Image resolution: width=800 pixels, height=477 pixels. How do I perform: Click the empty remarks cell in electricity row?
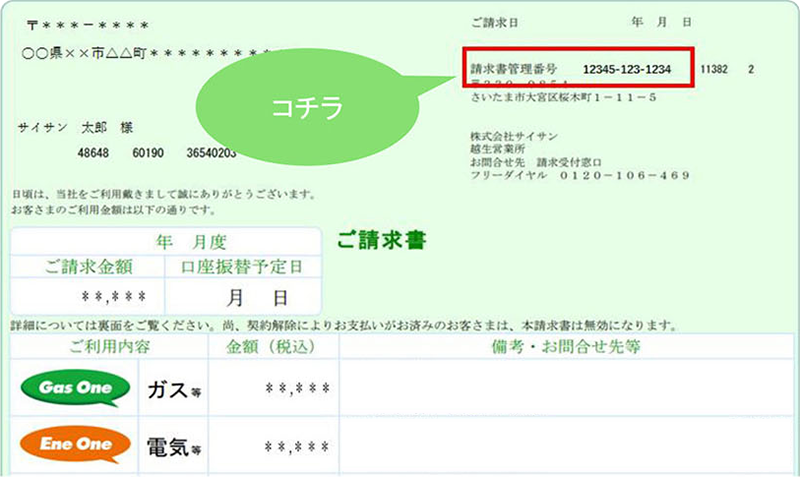566,446
